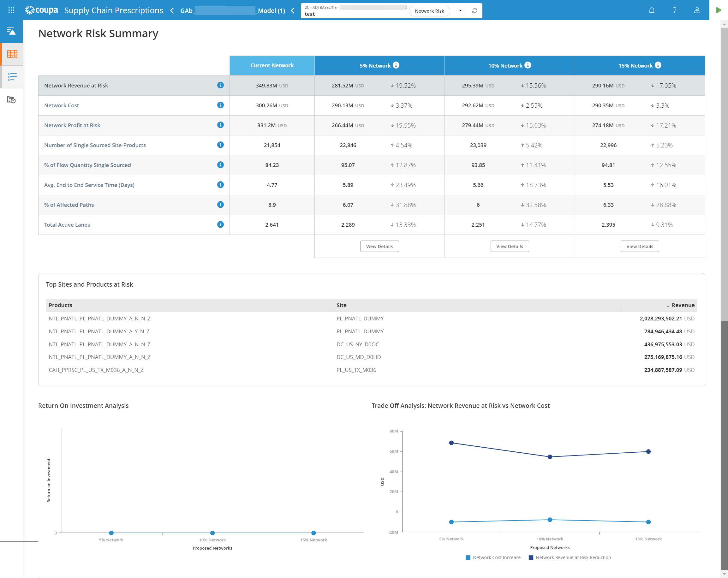This screenshot has width=728, height=578.
Task: Go back using chevron before model name
Action: [x=172, y=10]
